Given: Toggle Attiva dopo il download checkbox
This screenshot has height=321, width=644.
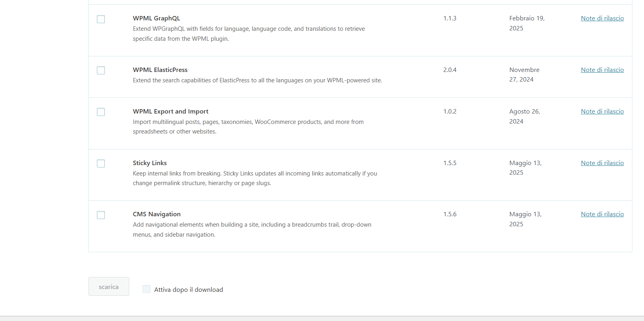Looking at the screenshot, I should 146,289.
